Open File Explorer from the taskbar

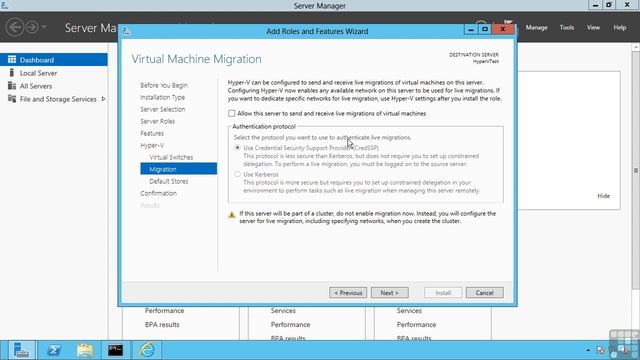pyautogui.click(x=84, y=350)
